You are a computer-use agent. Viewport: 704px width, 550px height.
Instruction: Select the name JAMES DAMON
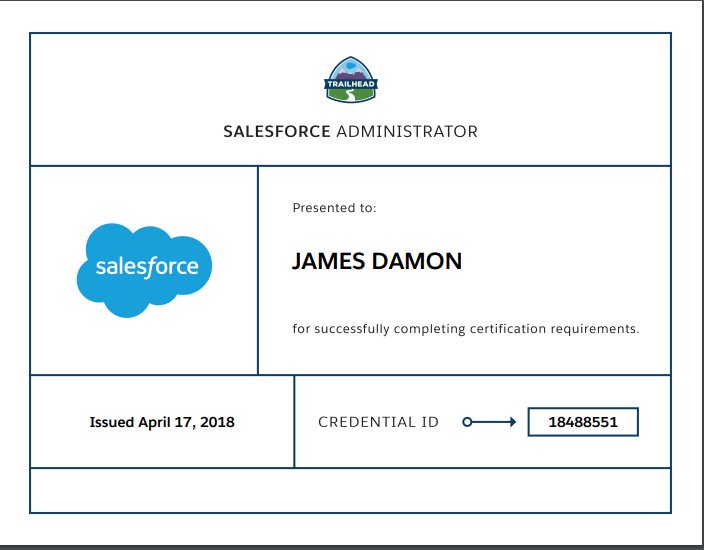[377, 261]
